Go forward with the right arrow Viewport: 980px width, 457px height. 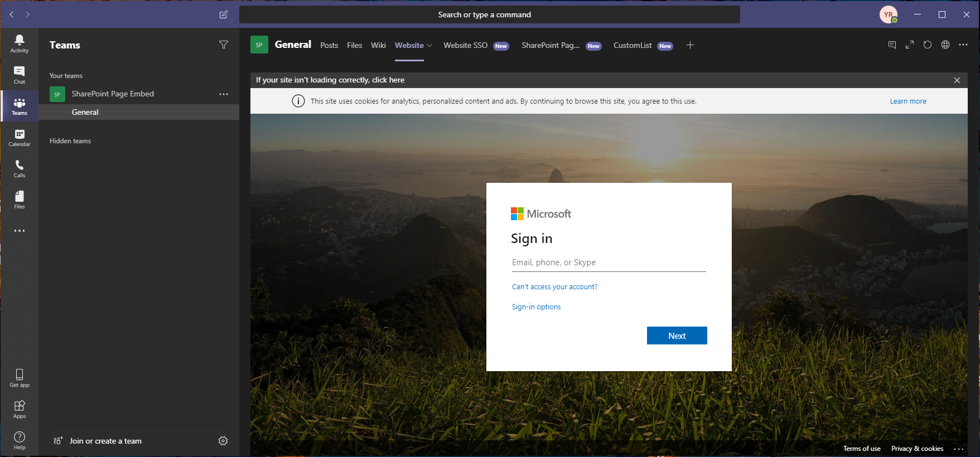[x=27, y=14]
